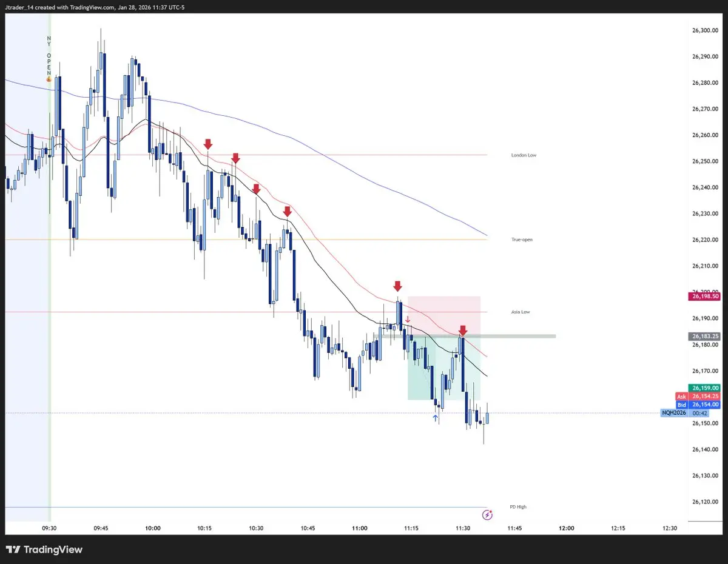Click the 26,300.00 price axis label
The width and height of the screenshot is (728, 564).
704,30
